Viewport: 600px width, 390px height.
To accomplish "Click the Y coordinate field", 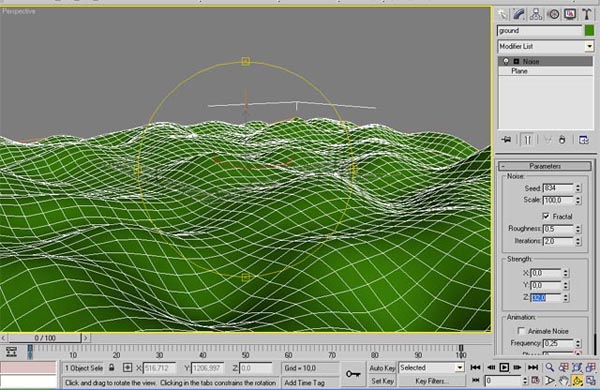I will point(207,368).
